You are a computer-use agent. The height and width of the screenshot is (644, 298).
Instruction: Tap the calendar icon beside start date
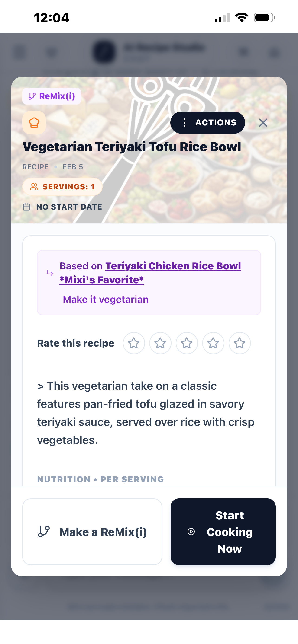26,207
